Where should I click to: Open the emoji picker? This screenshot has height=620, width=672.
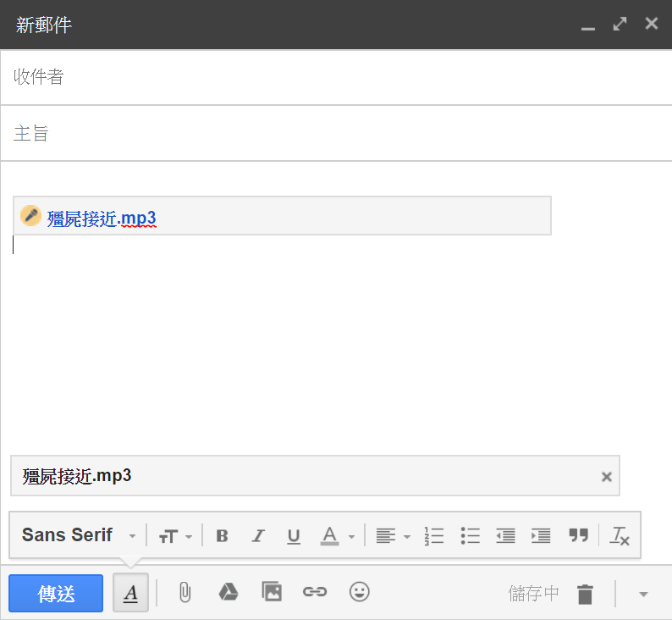click(359, 592)
